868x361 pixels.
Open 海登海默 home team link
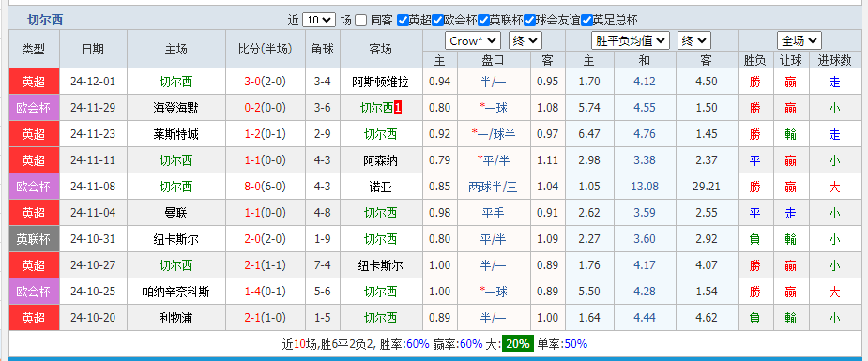176,108
